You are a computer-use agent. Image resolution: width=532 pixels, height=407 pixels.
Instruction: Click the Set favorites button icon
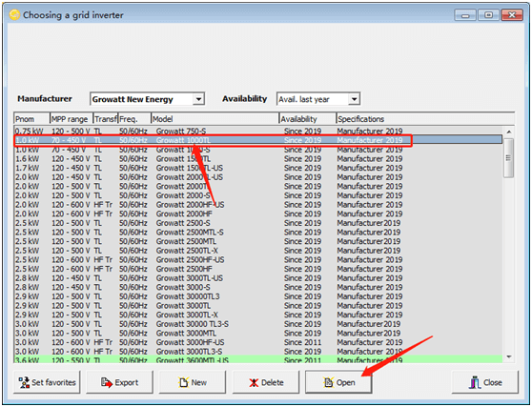(x=24, y=382)
